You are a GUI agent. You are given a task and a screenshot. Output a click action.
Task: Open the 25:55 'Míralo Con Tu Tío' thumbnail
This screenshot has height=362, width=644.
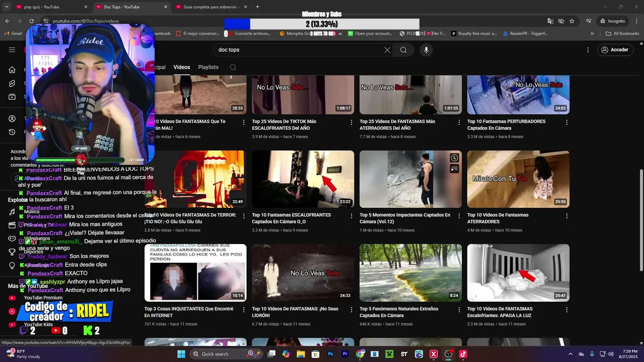[x=518, y=179]
